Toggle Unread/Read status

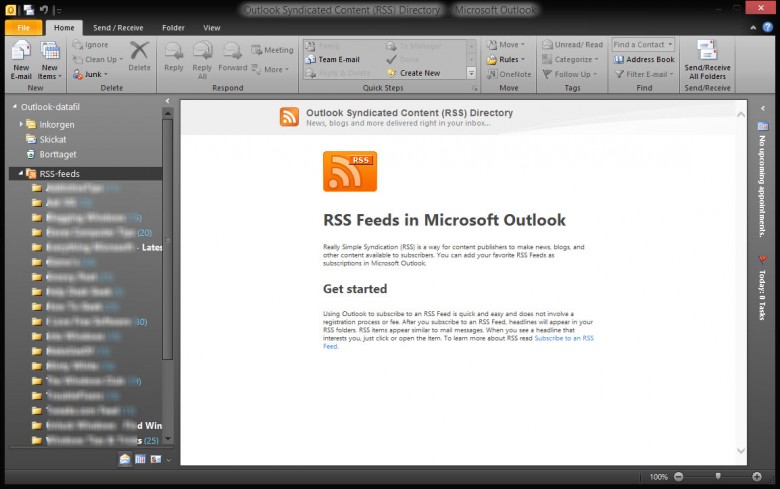[572, 45]
